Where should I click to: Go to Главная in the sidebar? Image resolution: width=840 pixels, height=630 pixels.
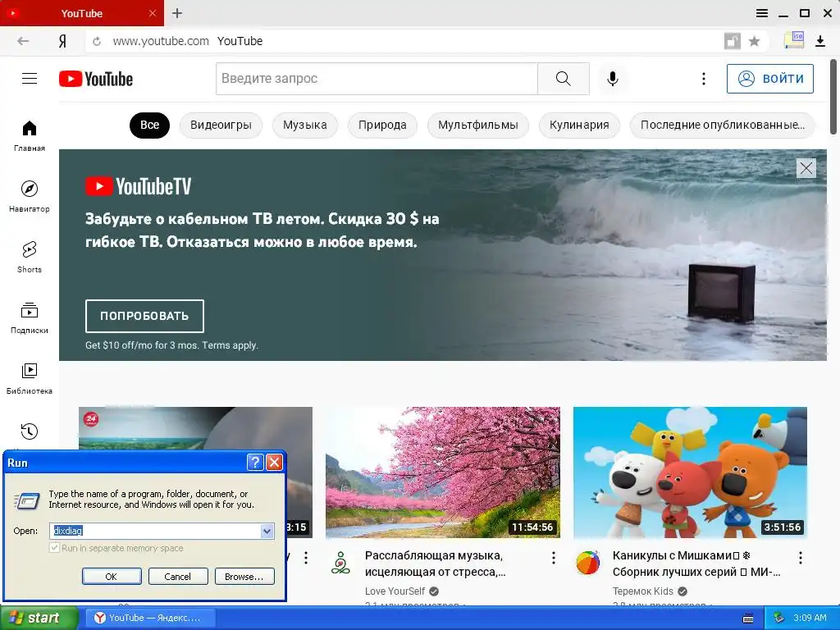click(30, 135)
